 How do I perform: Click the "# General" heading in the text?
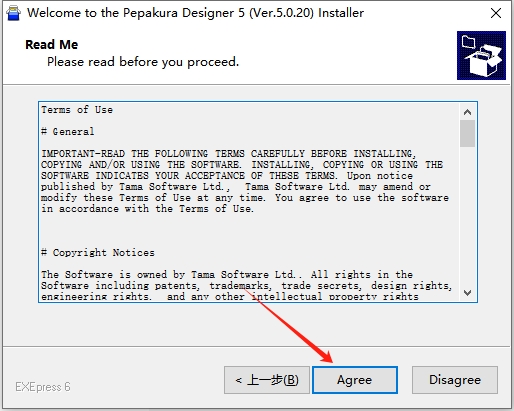click(x=68, y=132)
